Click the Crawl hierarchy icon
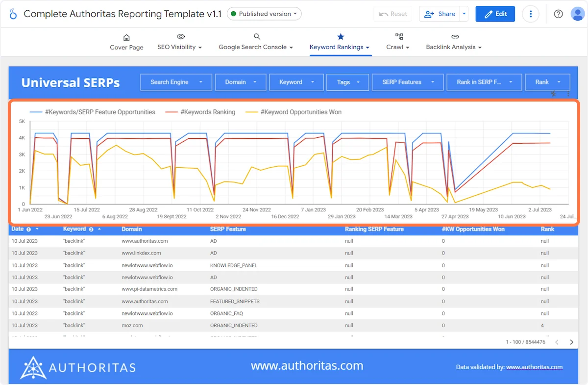 click(399, 37)
